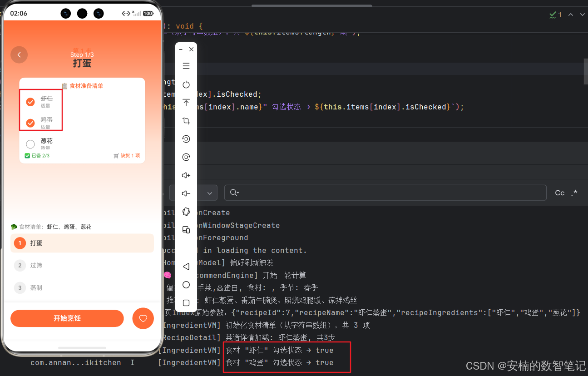Open the emulator toolbar hamburger menu
The width and height of the screenshot is (588, 376).
click(186, 66)
